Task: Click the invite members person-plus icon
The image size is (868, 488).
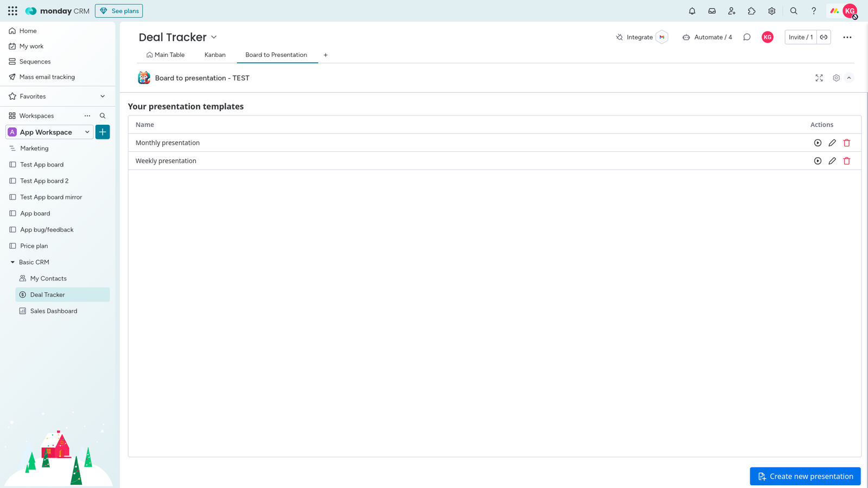Action: tap(732, 11)
